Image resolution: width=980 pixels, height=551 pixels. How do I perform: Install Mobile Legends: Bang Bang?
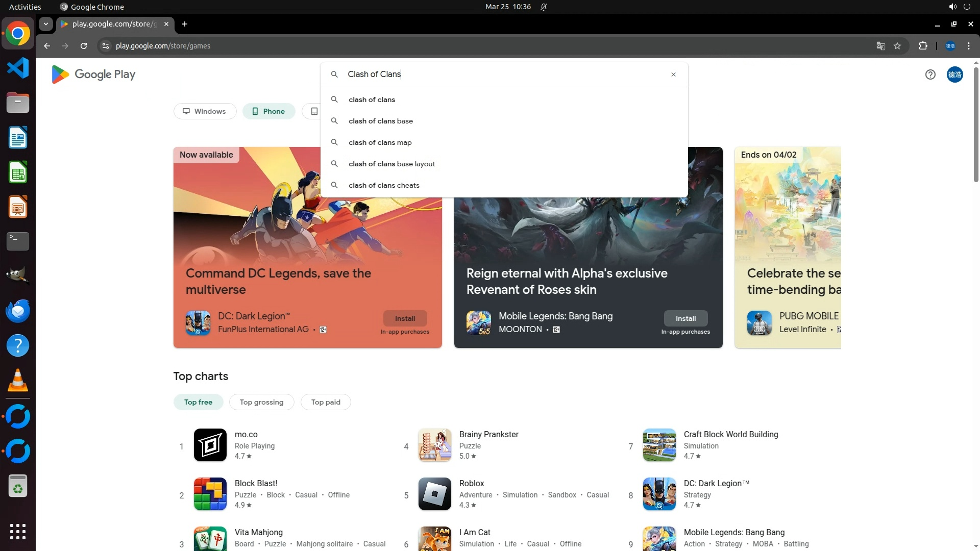click(685, 318)
